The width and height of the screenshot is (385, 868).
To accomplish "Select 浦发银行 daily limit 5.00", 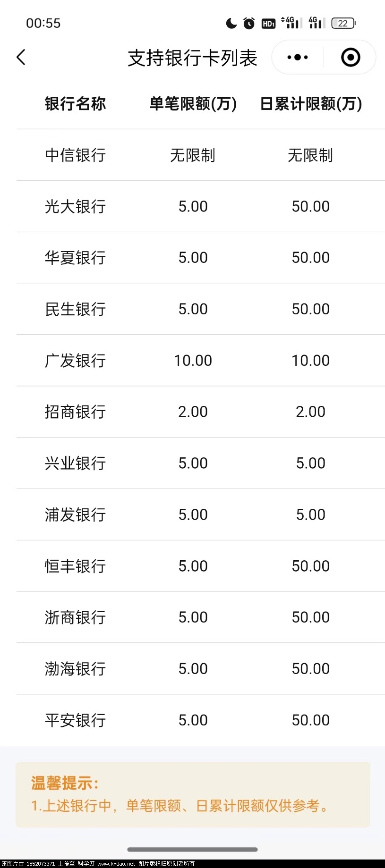I will 311,514.
